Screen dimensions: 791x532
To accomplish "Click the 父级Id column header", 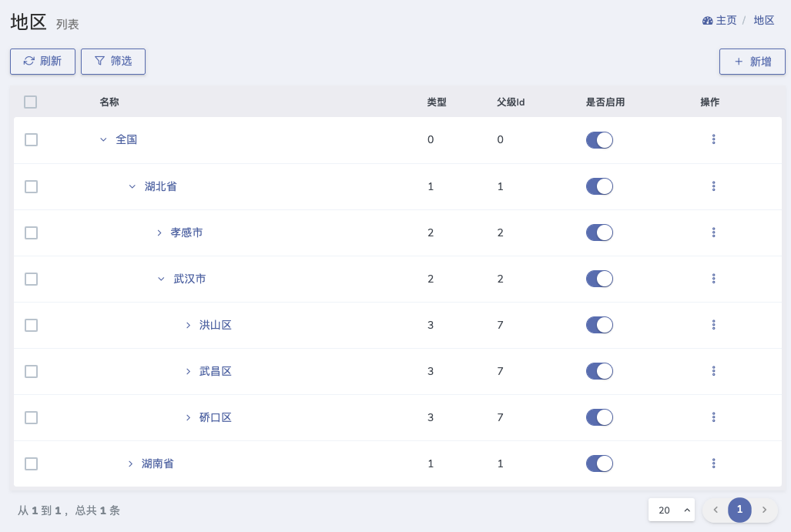I will [511, 102].
